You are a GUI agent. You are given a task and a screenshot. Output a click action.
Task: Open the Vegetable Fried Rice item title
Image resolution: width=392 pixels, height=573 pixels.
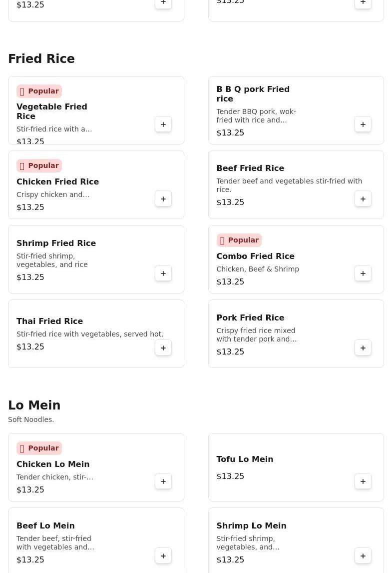point(52,111)
